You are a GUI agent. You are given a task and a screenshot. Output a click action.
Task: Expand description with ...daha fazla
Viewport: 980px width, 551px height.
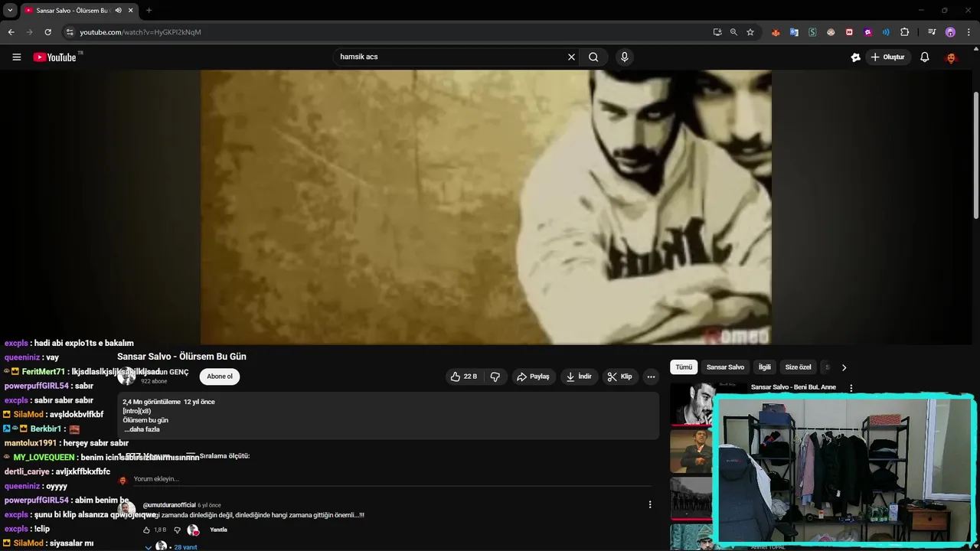coord(142,429)
